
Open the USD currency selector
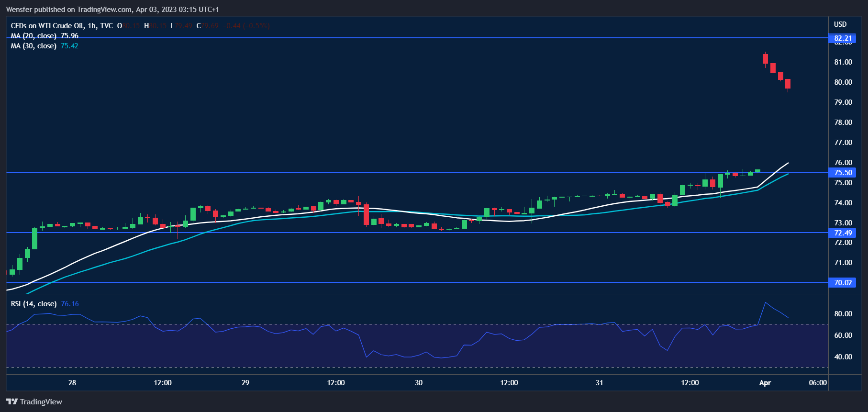click(840, 24)
